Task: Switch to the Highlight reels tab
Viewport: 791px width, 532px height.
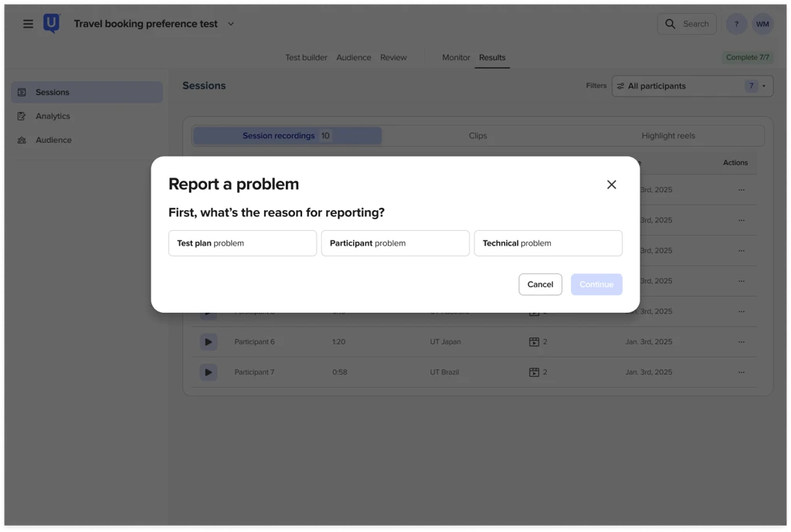Action: tap(667, 136)
